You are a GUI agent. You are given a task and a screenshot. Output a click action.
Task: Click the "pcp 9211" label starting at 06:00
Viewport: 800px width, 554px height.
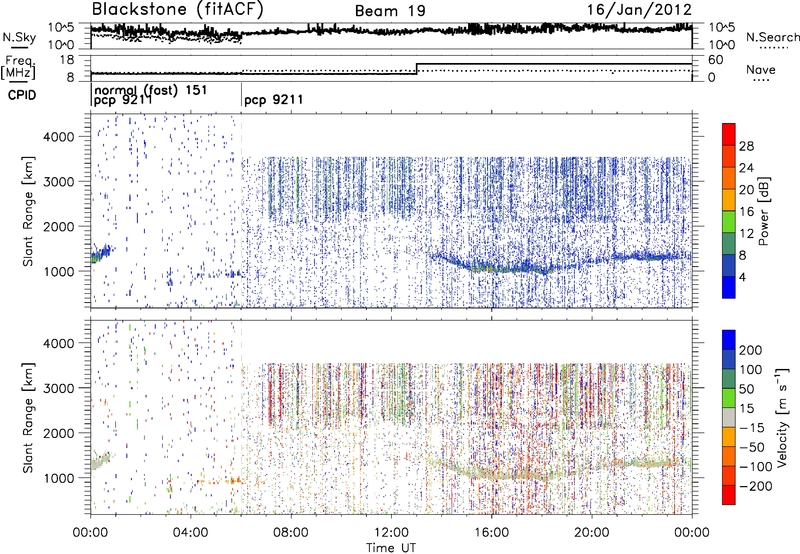(x=273, y=99)
